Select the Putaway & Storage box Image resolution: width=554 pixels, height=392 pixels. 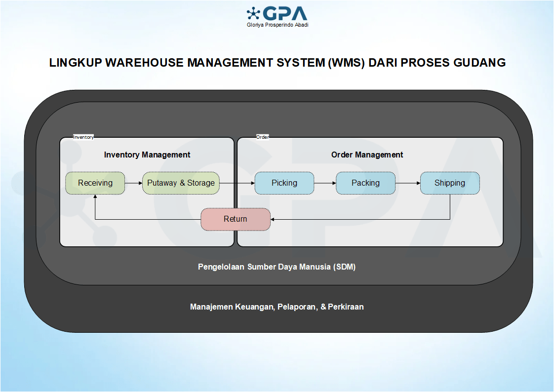[x=181, y=183]
